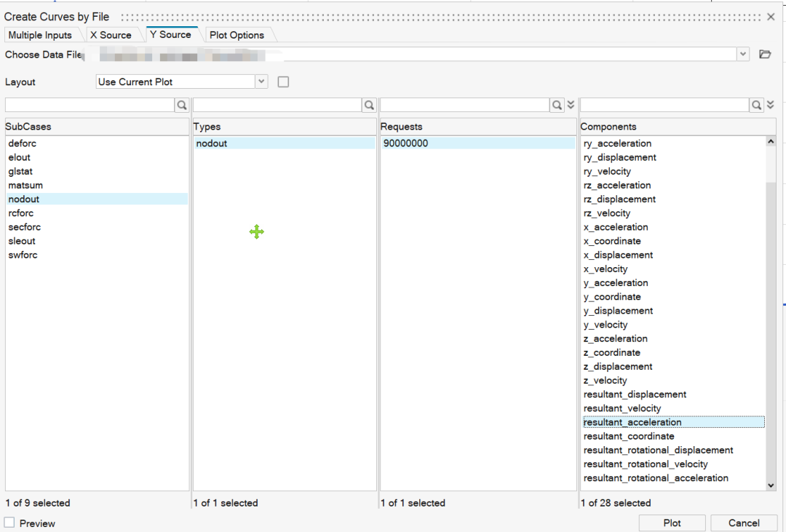Select nodout in the Types list
This screenshot has height=532, width=786.
(x=285, y=143)
